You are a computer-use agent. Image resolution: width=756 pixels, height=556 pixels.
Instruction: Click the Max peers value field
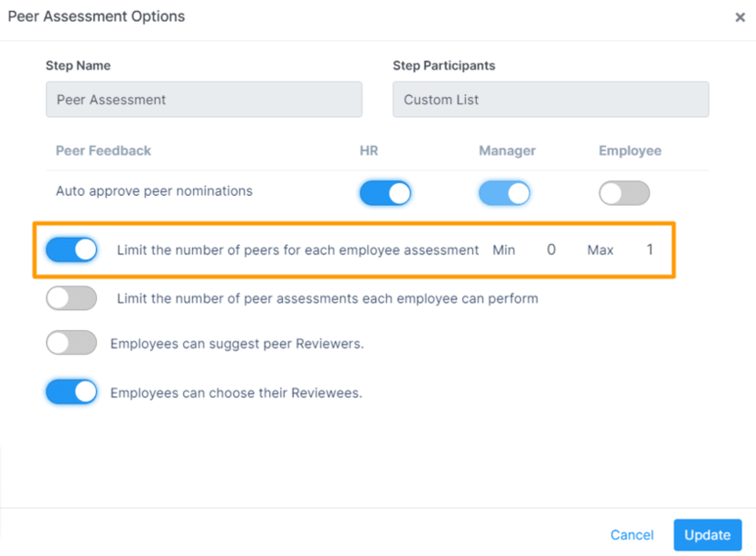(x=649, y=249)
